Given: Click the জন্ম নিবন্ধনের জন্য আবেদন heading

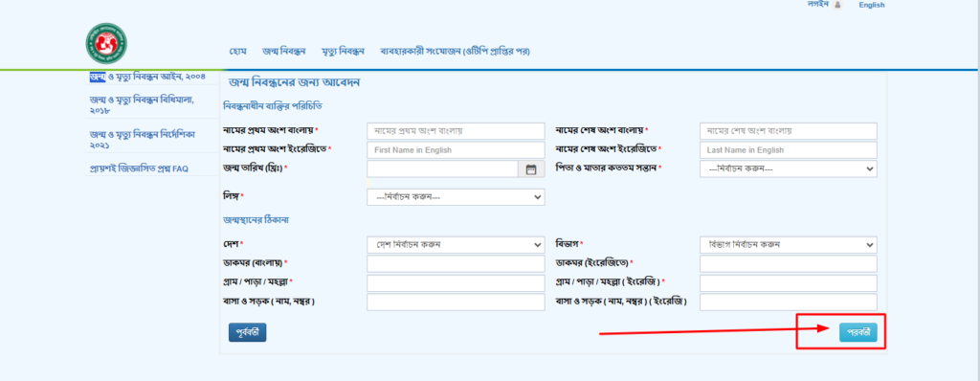Looking at the screenshot, I should [295, 82].
